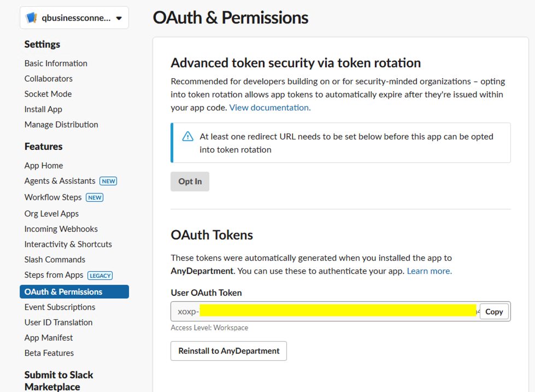Screen dimensions: 535x392
Task: Open App Manifest page
Action: click(49, 338)
